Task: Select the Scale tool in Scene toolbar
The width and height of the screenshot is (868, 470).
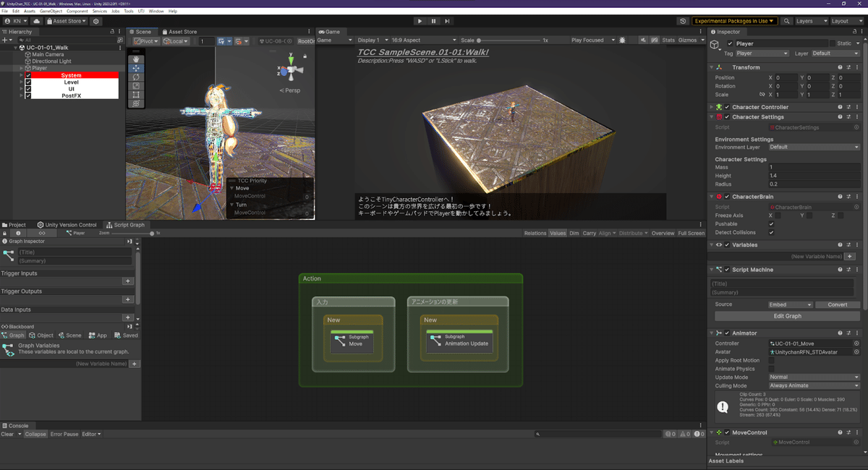Action: click(x=135, y=85)
